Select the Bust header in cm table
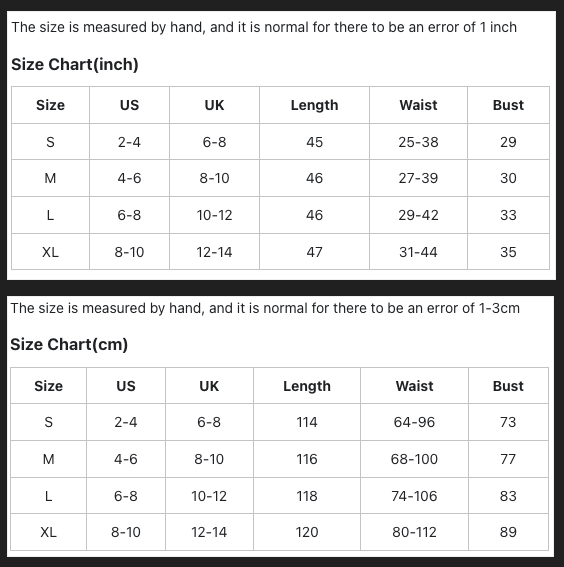564x567 pixels. point(508,386)
